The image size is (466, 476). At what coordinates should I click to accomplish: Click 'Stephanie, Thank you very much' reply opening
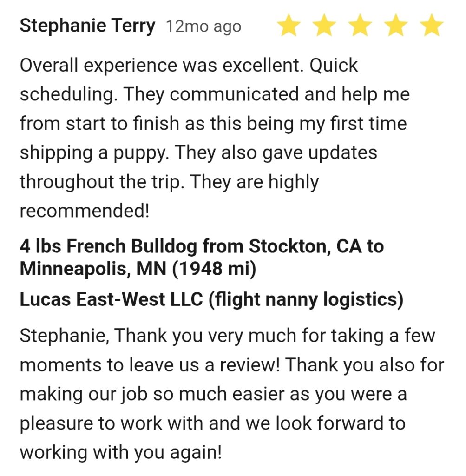(x=158, y=337)
